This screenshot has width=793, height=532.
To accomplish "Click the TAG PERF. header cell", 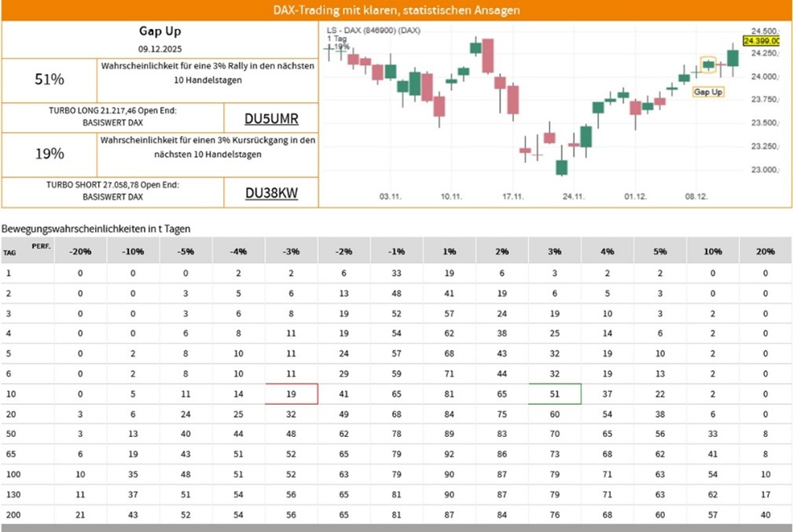I will [27, 250].
